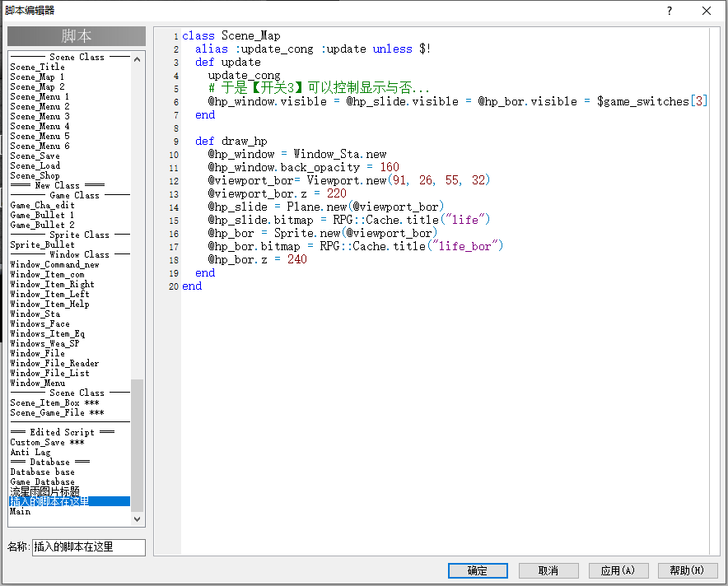
Task: Click the 应用(A) button
Action: coord(618,570)
